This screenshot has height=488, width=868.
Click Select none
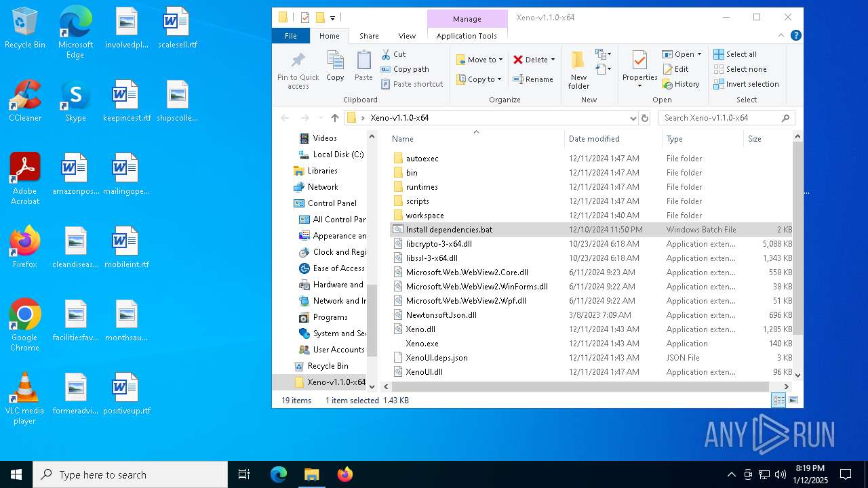pos(740,69)
